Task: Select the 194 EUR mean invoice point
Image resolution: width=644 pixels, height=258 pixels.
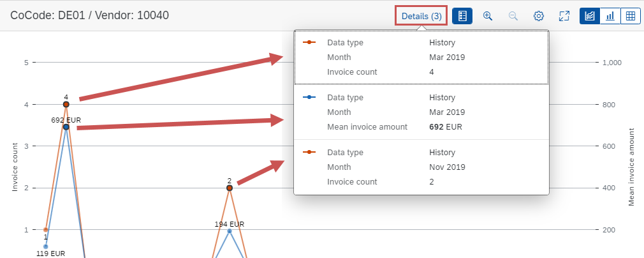Action: pyautogui.click(x=230, y=231)
